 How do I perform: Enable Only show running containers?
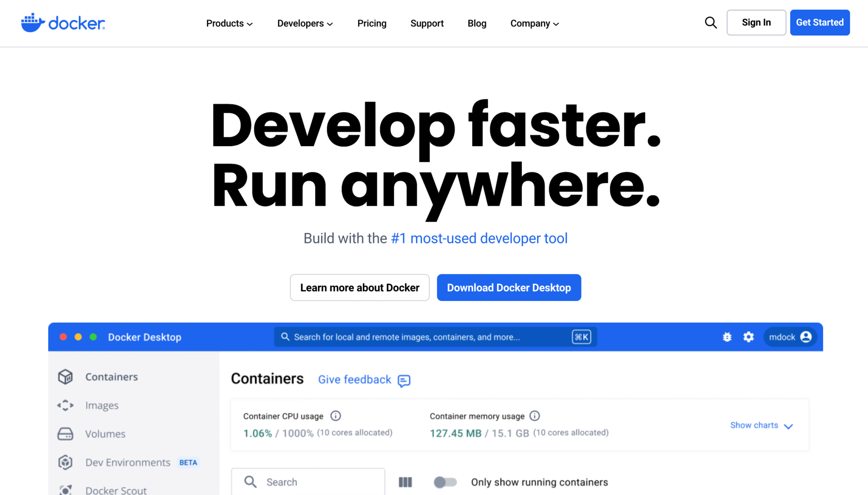tap(445, 482)
